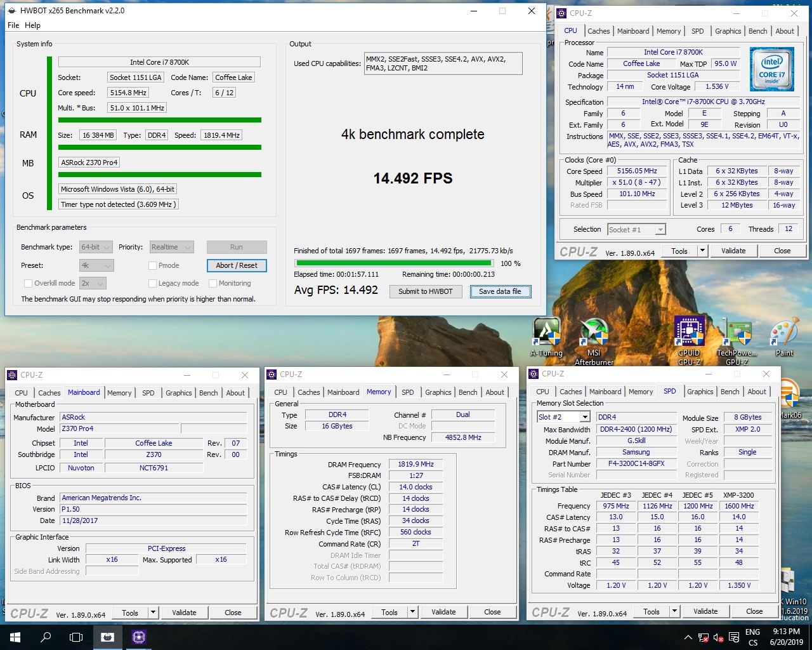Image resolution: width=812 pixels, height=650 pixels.
Task: Click CPU-Z Mainboard window title icon
Action: pos(12,375)
